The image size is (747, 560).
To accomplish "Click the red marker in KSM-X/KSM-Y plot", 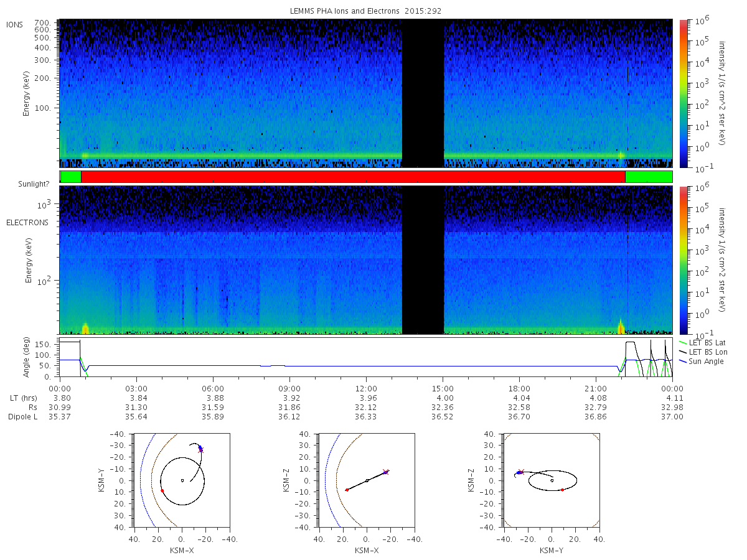I will [x=162, y=491].
